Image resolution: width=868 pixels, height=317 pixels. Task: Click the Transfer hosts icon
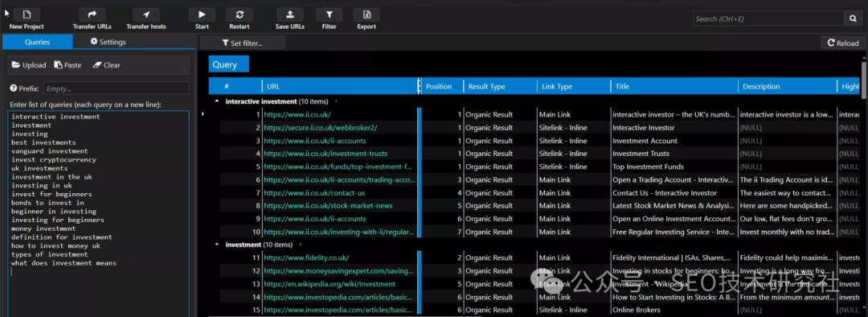(146, 15)
